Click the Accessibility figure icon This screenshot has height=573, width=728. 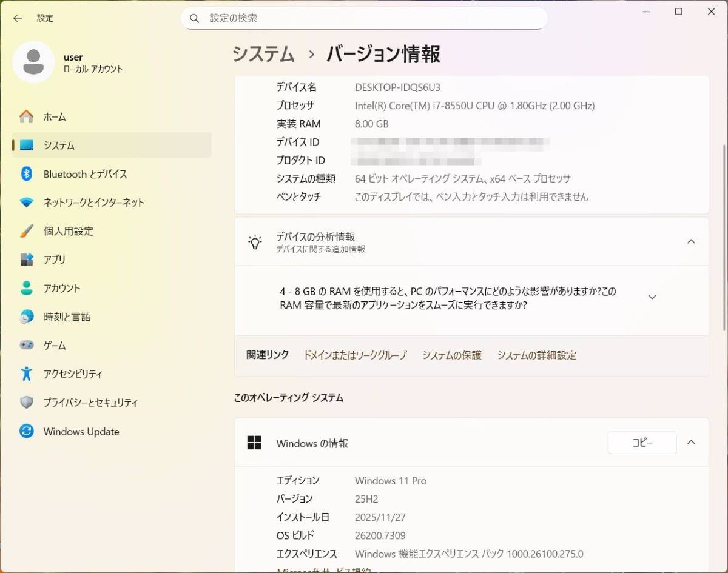click(x=26, y=374)
